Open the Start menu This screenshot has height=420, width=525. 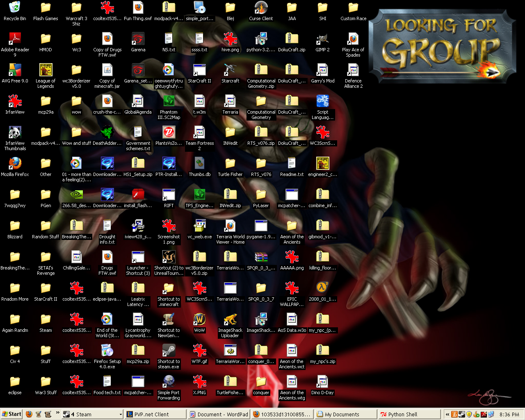pyautogui.click(x=11, y=414)
